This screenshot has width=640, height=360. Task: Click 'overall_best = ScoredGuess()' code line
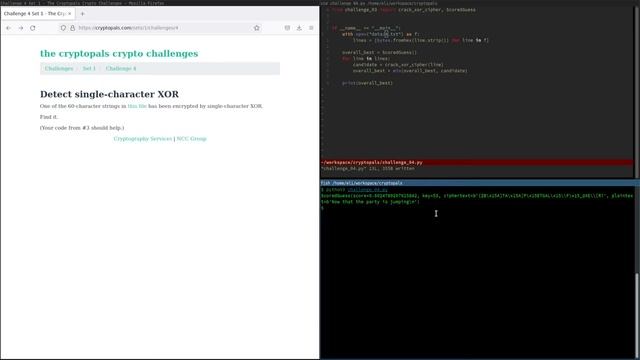click(x=380, y=52)
